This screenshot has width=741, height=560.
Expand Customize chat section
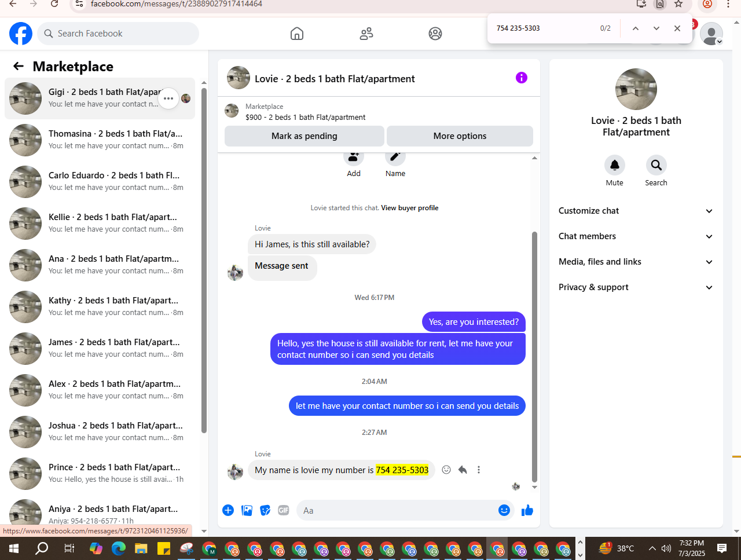pyautogui.click(x=636, y=211)
